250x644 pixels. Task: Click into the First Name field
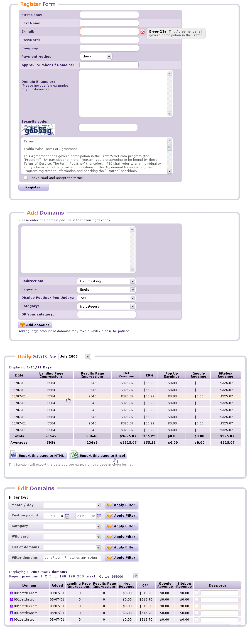click(x=109, y=15)
